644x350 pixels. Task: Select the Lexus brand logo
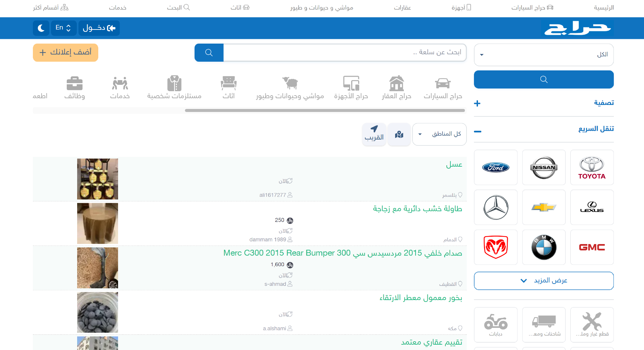coord(592,207)
